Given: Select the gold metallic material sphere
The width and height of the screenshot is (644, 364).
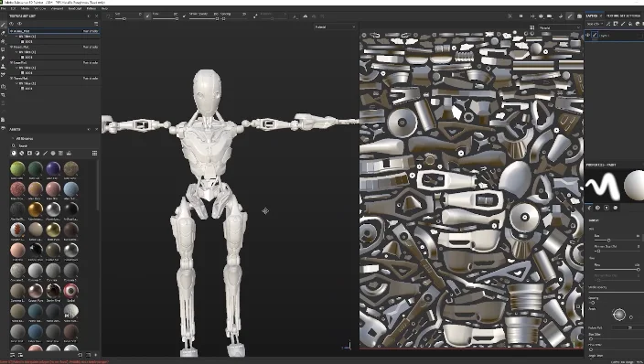Looking at the screenshot, I should [36, 209].
